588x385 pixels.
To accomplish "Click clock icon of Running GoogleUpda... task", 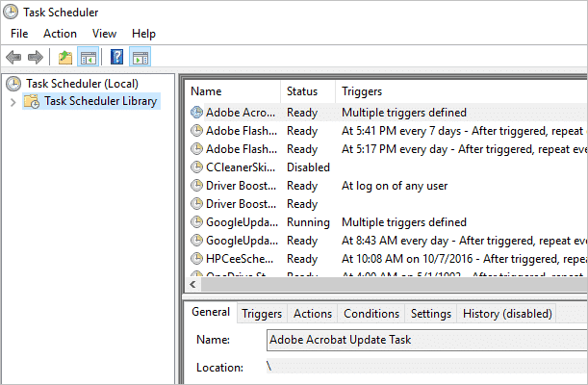I will tap(196, 222).
